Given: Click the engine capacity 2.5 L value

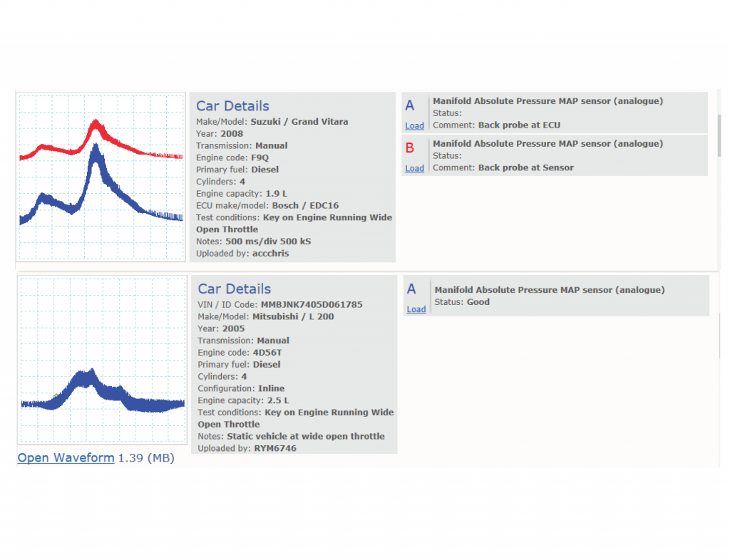Looking at the screenshot, I should pyautogui.click(x=278, y=400).
